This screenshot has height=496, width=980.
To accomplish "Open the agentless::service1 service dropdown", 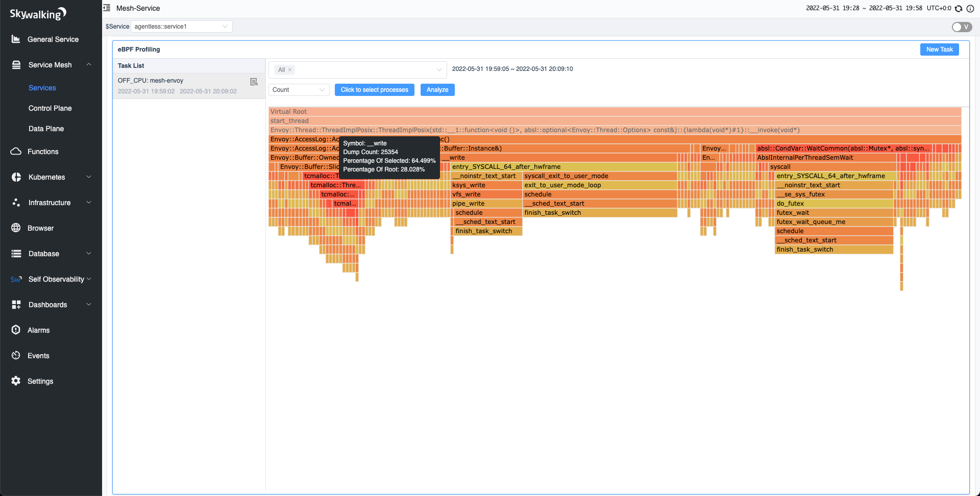I will [181, 27].
